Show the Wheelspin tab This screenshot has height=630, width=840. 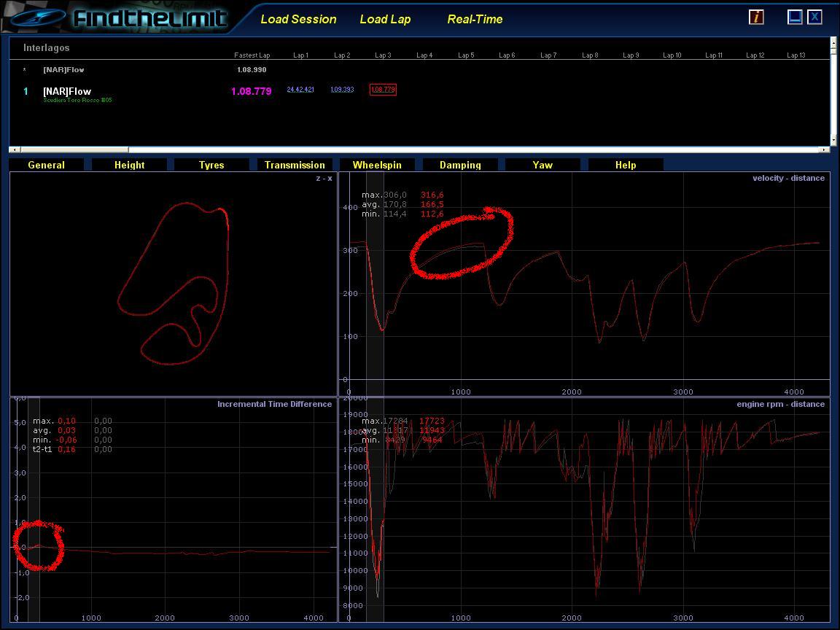click(x=377, y=165)
